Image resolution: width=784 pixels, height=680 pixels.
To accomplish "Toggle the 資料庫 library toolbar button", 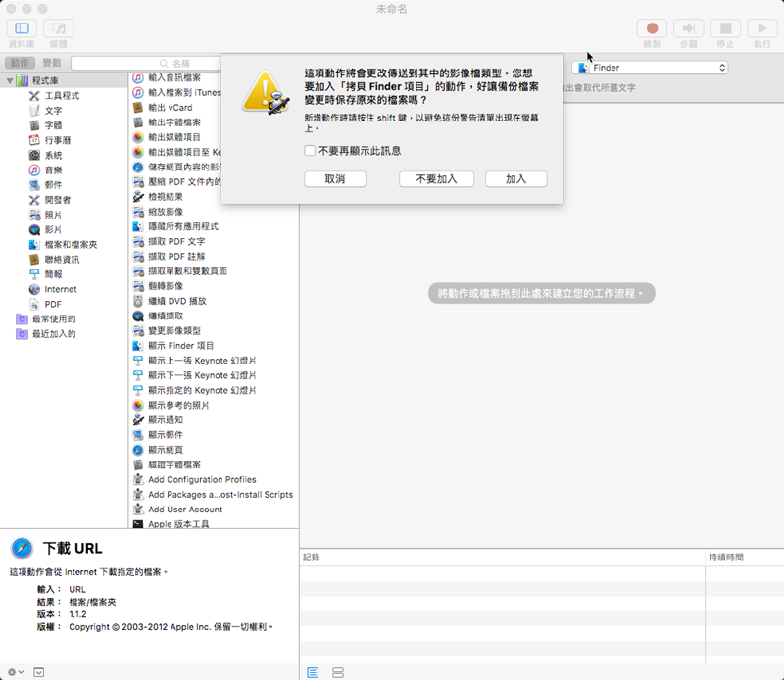I will click(22, 28).
